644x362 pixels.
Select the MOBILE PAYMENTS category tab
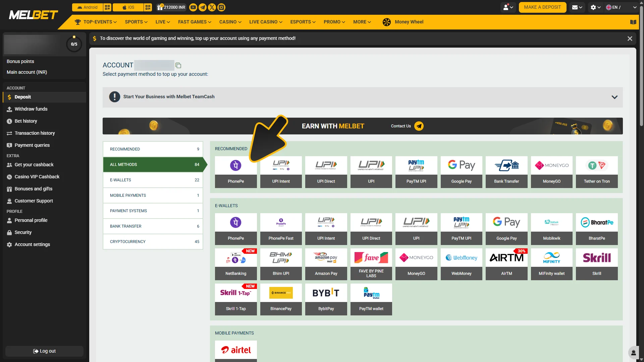[153, 195]
